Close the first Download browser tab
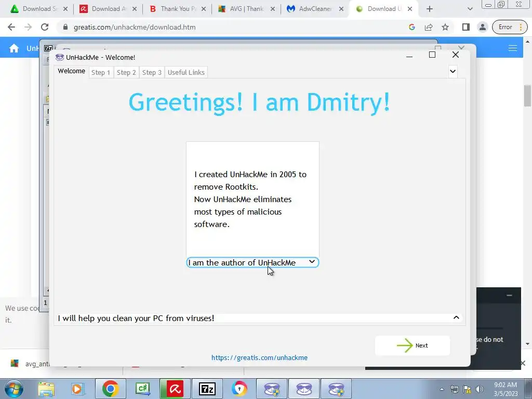The image size is (532, 399). (x=65, y=9)
